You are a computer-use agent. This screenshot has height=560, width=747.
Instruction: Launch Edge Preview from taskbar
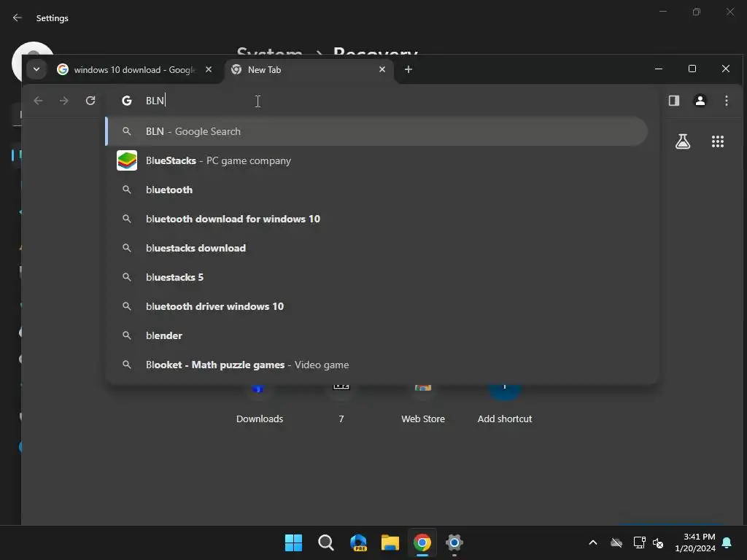[358, 542]
